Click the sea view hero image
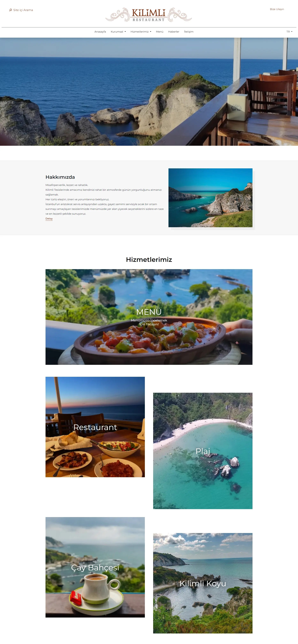The height and width of the screenshot is (644, 298). (x=149, y=92)
